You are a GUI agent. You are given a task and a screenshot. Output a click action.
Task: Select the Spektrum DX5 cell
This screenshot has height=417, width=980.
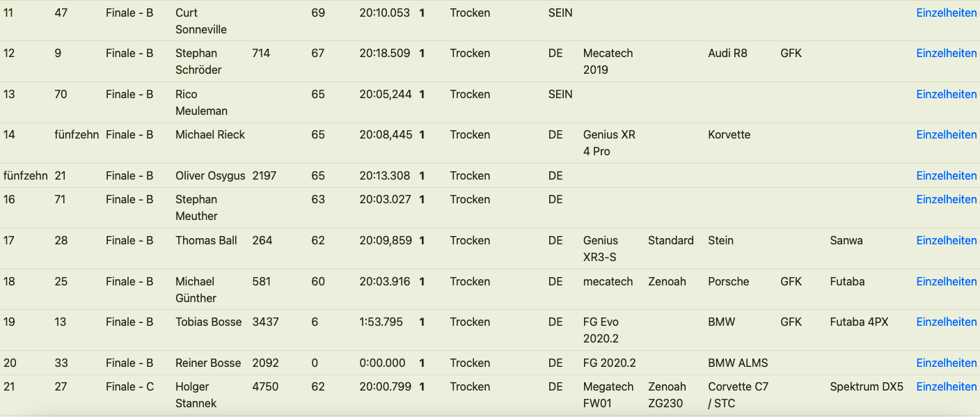point(867,387)
